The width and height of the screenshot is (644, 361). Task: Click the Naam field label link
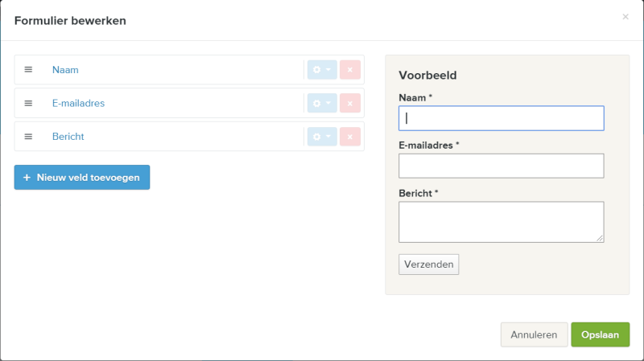coord(65,70)
